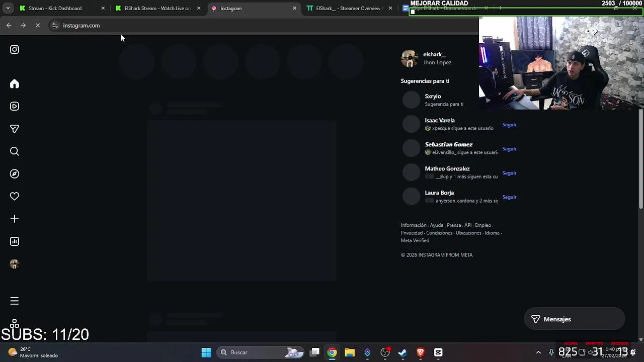This screenshot has height=362, width=644.
Task: Go to Instagram Home feed icon
Action: 15,84
